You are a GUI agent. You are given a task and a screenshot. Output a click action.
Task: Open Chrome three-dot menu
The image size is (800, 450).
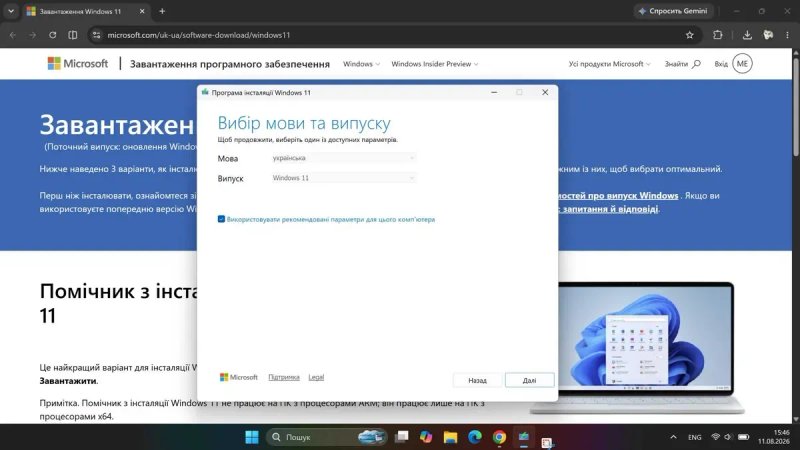click(787, 35)
